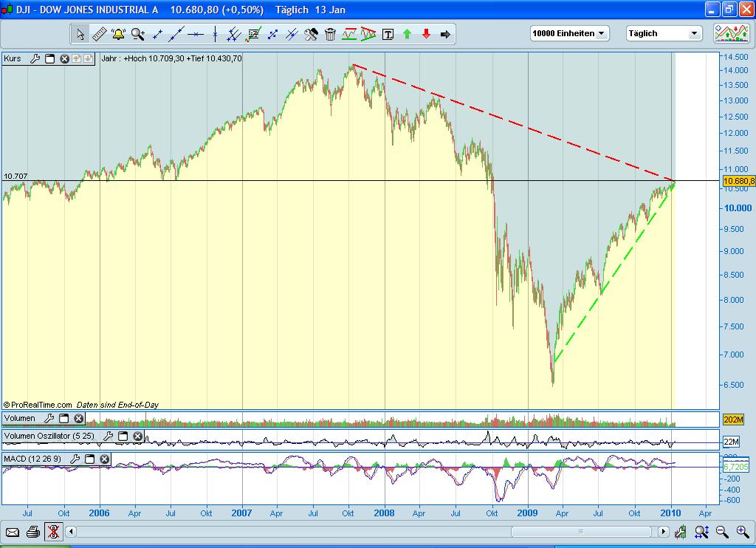Insert a green up arrow marker
The width and height of the screenshot is (756, 548).
coord(407,34)
